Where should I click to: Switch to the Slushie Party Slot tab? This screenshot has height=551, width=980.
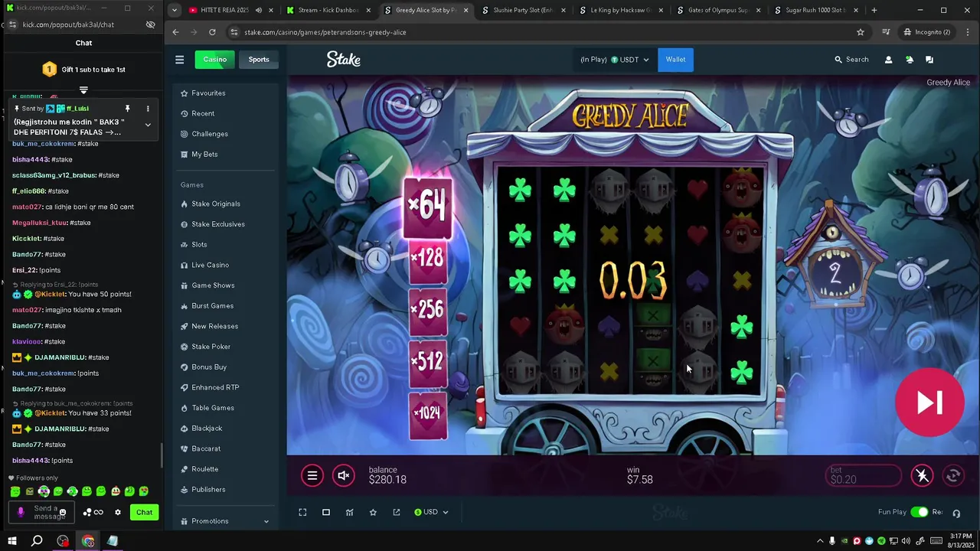pyautogui.click(x=524, y=11)
